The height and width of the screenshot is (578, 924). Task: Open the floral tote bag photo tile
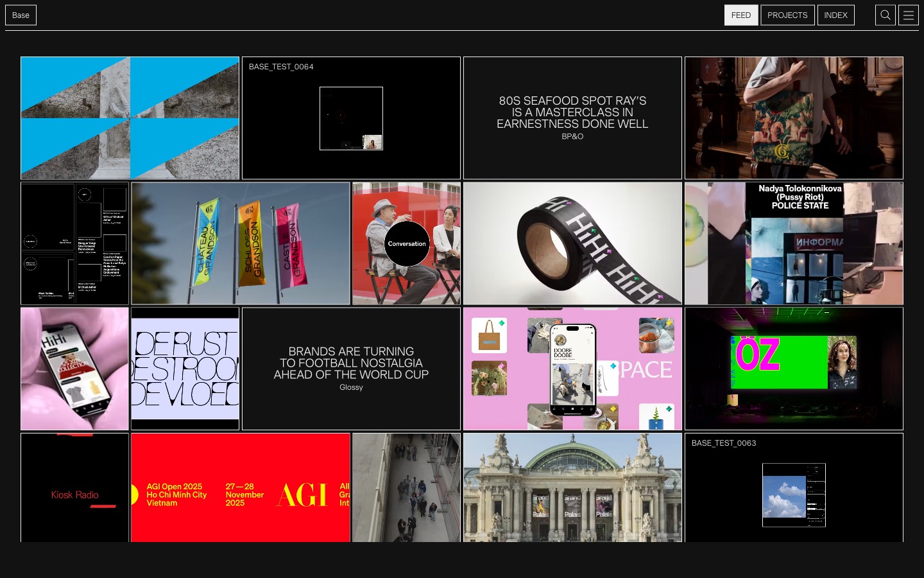794,118
